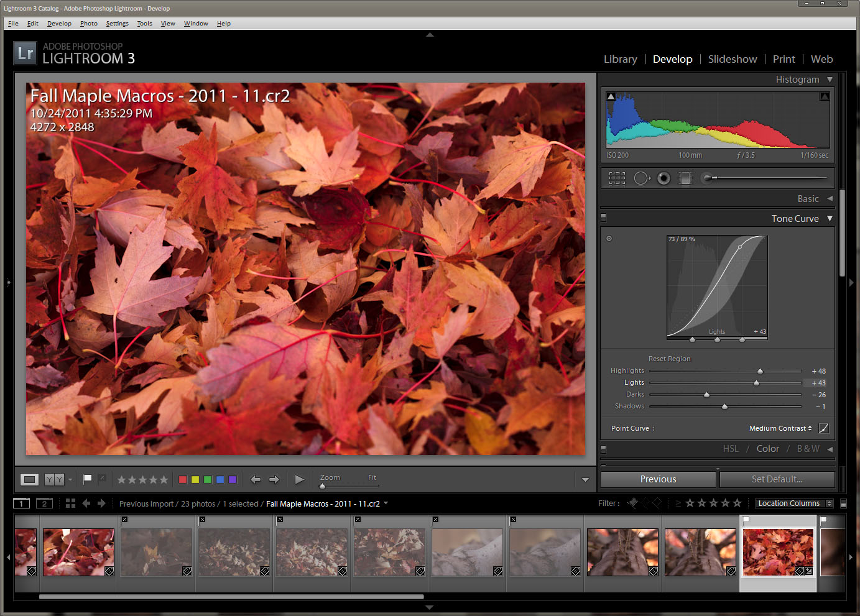The height and width of the screenshot is (616, 860).
Task: Toggle highlight clipping indicator in histogram
Action: (825, 96)
